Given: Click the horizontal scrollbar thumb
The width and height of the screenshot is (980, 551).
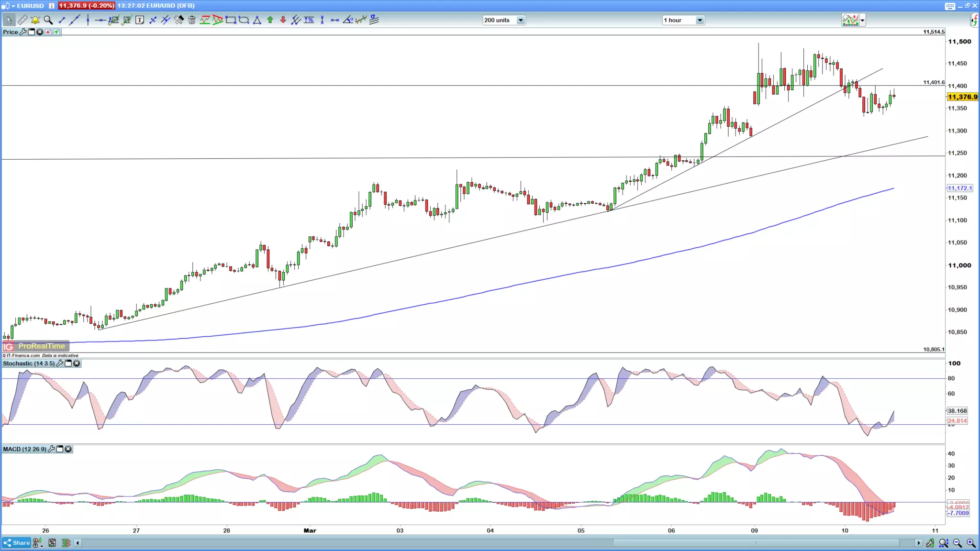Looking at the screenshot, I should 756,543.
